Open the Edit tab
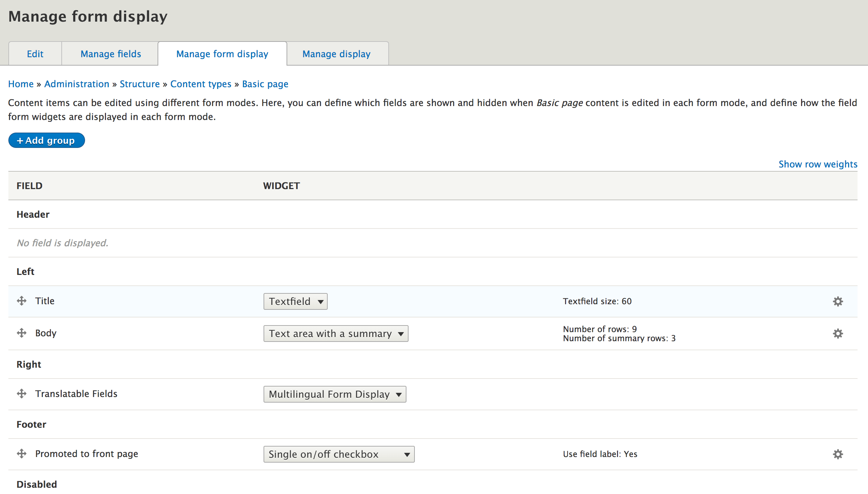868x494 pixels. 35,54
